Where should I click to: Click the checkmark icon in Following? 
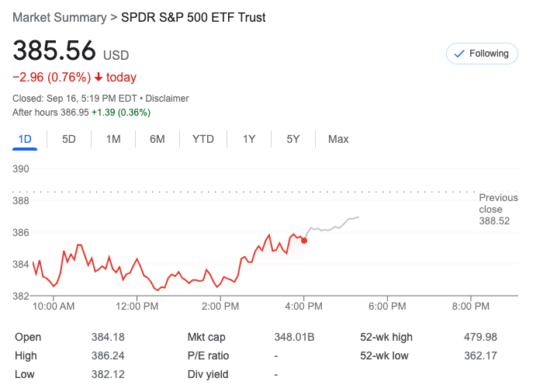459,54
